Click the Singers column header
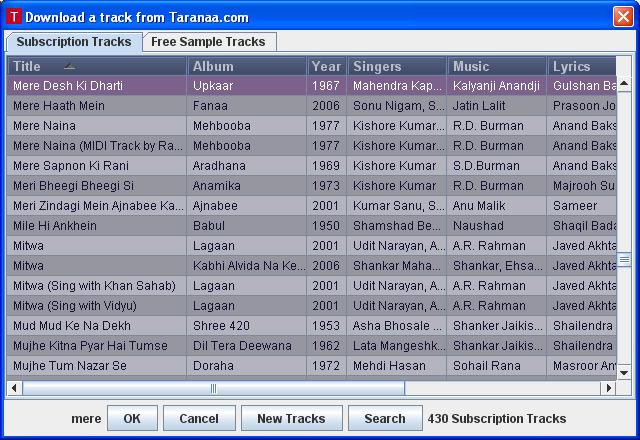 (x=396, y=66)
